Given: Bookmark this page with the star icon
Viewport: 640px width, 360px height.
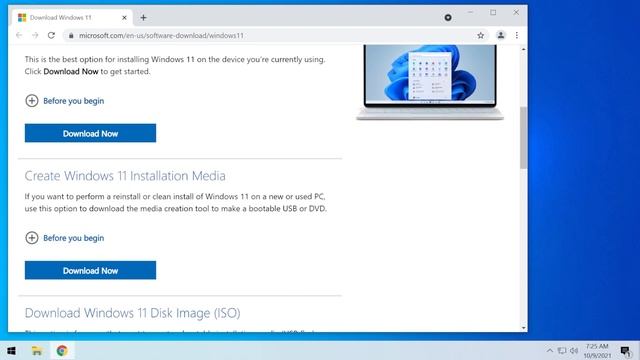Looking at the screenshot, I should point(480,36).
